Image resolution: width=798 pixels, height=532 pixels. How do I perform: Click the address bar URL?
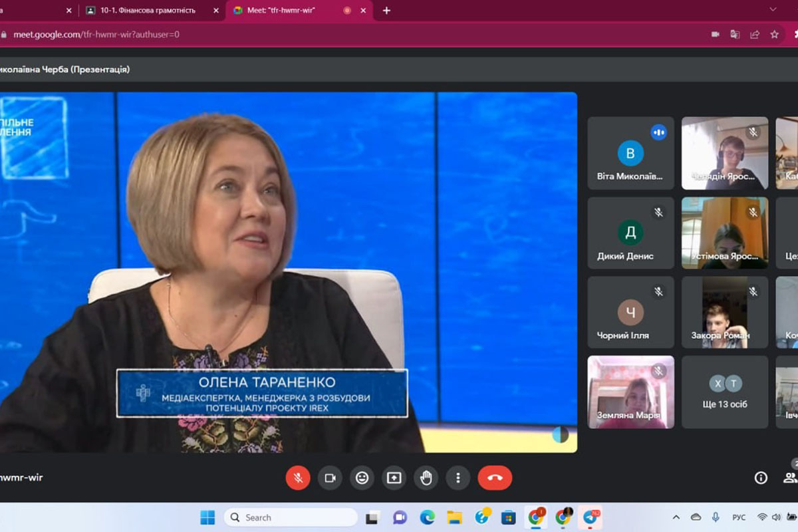pyautogui.click(x=96, y=34)
